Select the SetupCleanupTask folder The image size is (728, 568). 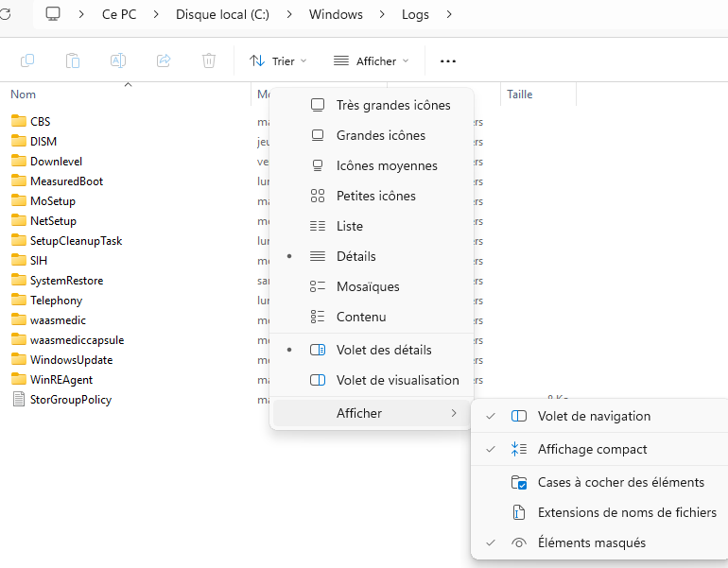66,241
